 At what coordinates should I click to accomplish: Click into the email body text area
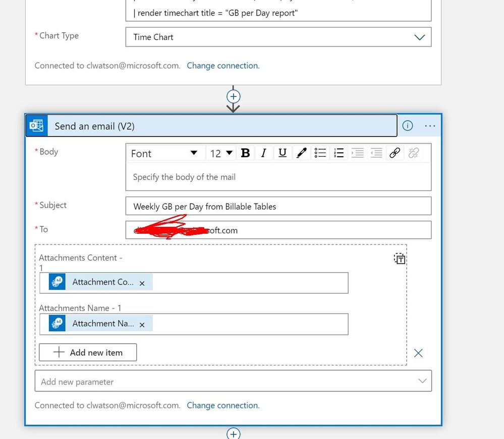(x=278, y=177)
